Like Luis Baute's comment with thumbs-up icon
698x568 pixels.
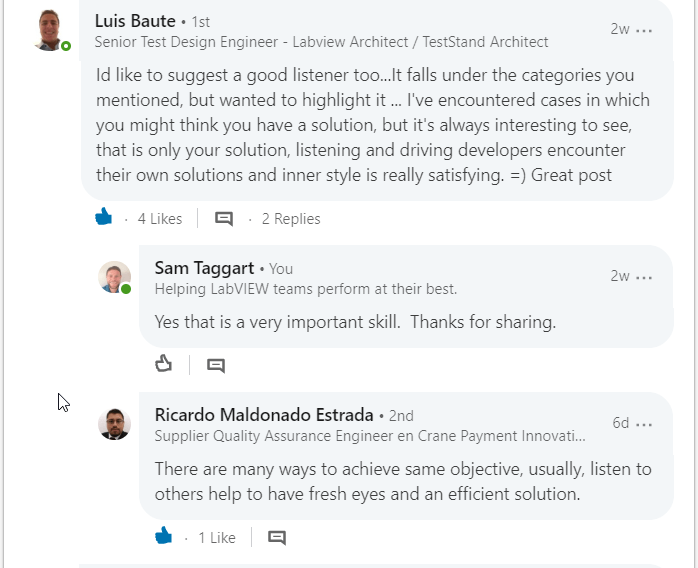pos(104,217)
